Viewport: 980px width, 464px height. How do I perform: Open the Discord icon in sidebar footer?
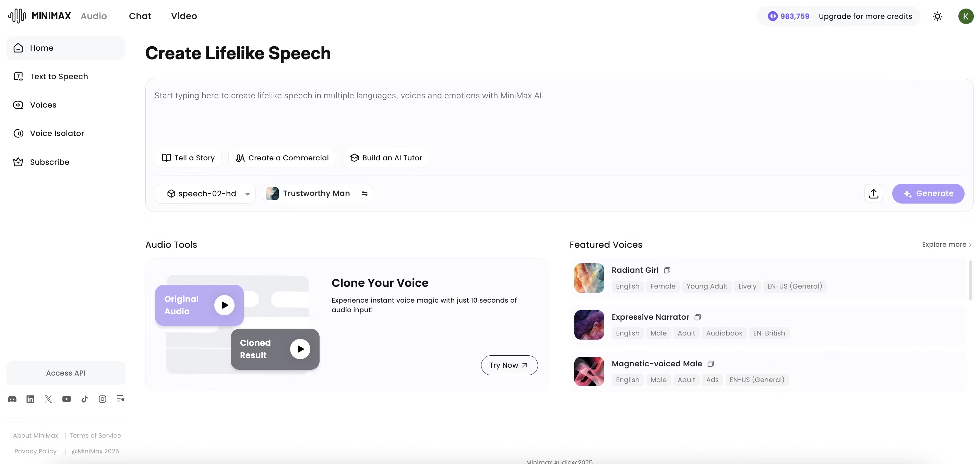coord(12,399)
